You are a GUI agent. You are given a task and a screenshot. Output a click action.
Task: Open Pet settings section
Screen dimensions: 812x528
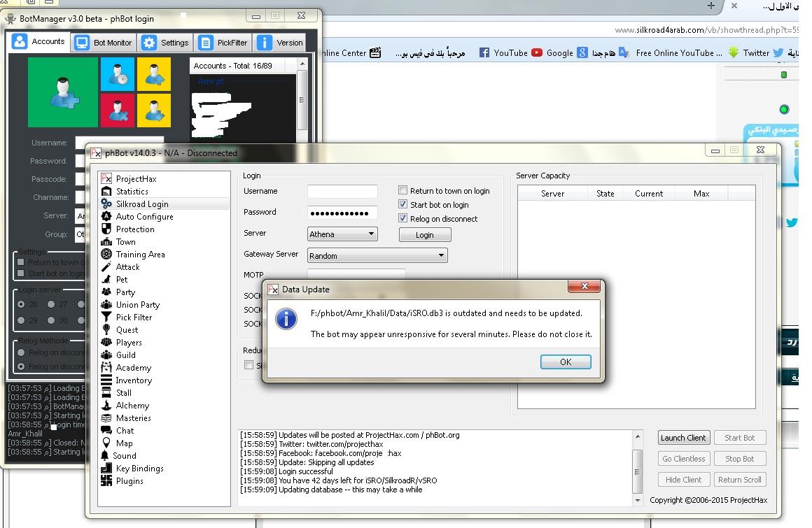pos(121,279)
